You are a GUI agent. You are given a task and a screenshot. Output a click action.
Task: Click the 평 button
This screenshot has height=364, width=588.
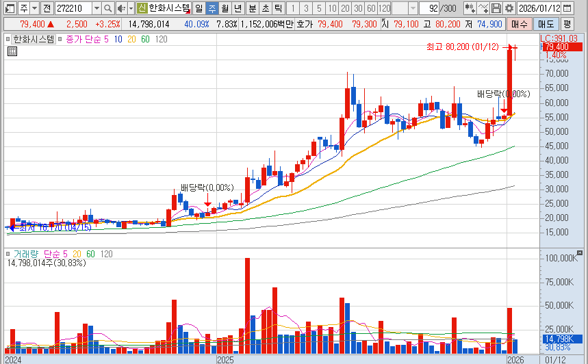click(x=567, y=25)
